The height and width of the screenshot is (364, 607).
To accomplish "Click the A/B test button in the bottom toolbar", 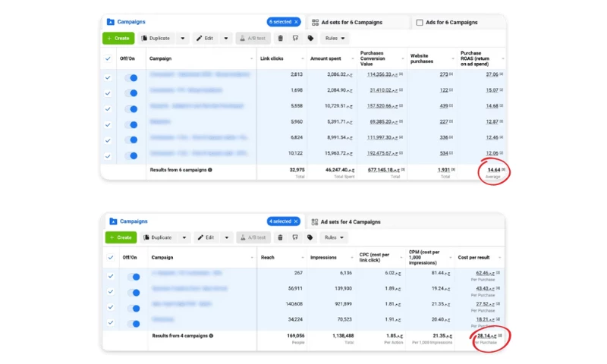I will tap(252, 237).
